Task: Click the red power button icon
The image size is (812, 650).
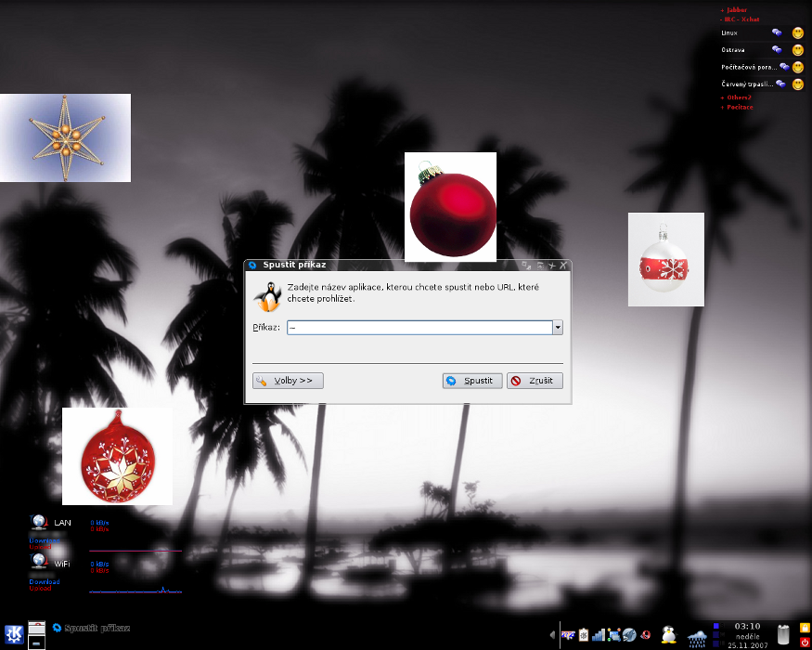Action: [804, 642]
